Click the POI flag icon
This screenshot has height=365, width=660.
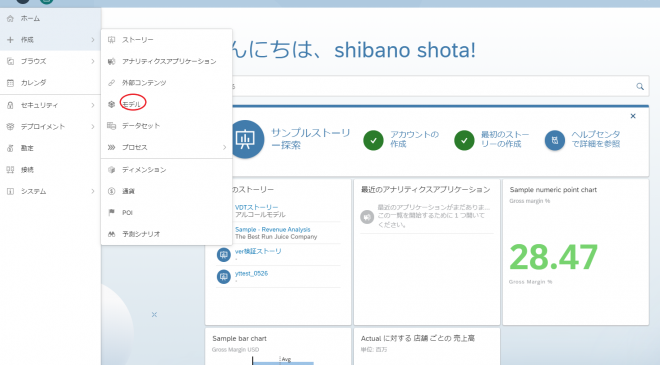tap(112, 213)
